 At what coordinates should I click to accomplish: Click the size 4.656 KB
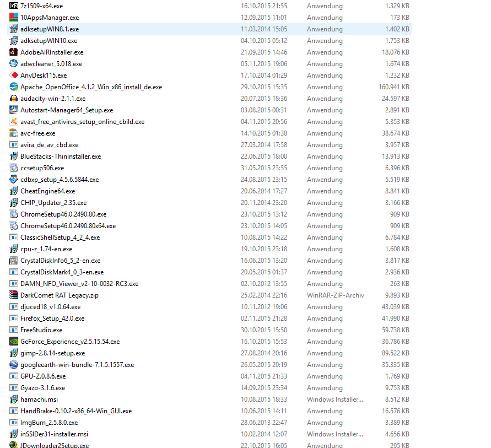[397, 434]
